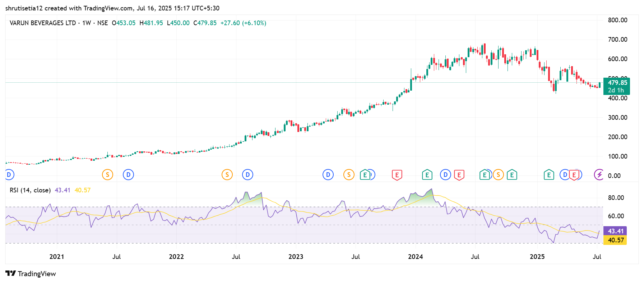The image size is (644, 283).
Task: Click Jul label between 2021 and 2022
Action: point(116,257)
